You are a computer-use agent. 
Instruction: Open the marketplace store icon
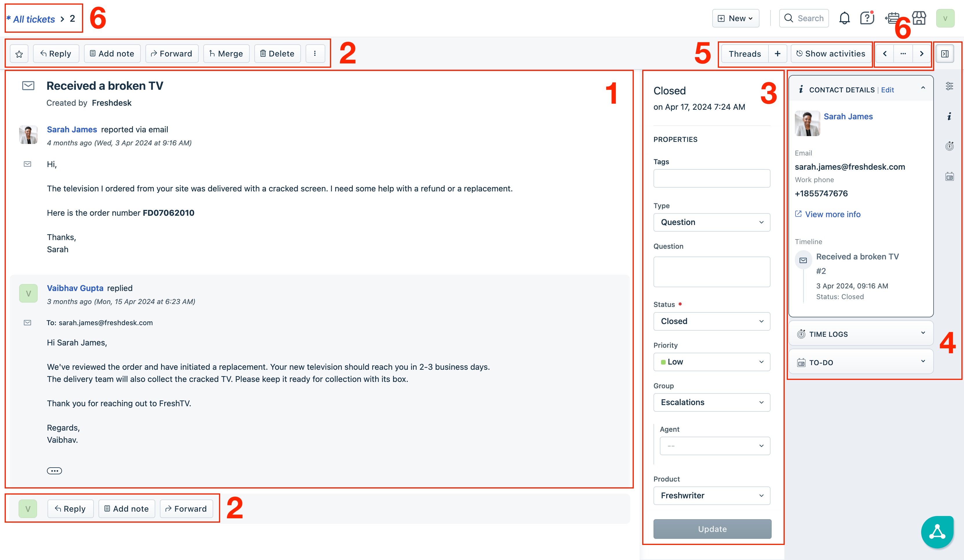(x=919, y=18)
